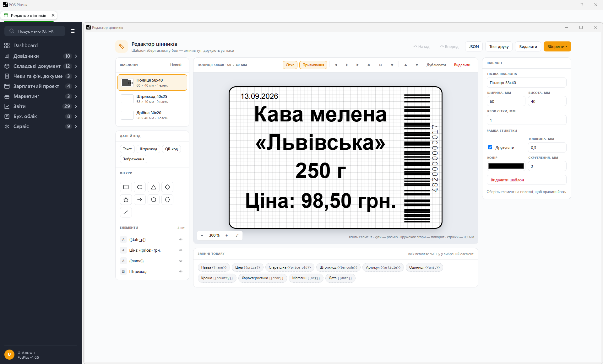The image size is (603, 364).
Task: Click the Зберегти save button
Action: [557, 46]
